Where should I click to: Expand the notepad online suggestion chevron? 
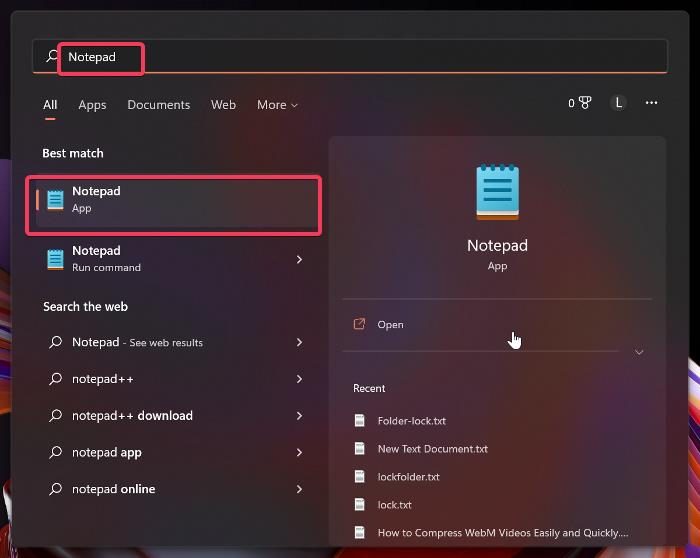tap(300, 489)
